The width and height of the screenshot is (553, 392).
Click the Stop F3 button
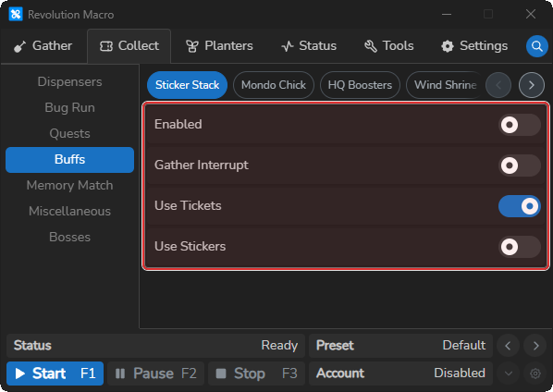[x=256, y=374]
